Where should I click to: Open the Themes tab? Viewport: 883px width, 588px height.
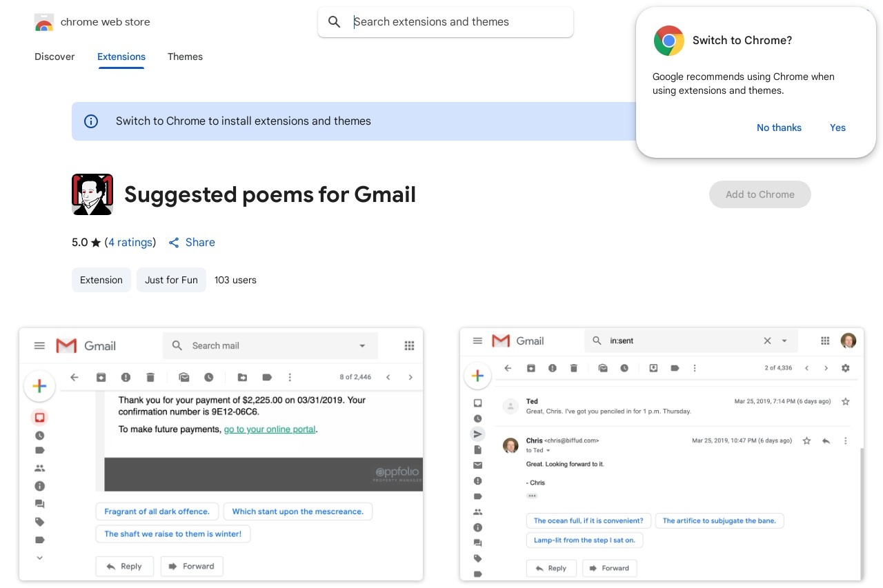185,57
